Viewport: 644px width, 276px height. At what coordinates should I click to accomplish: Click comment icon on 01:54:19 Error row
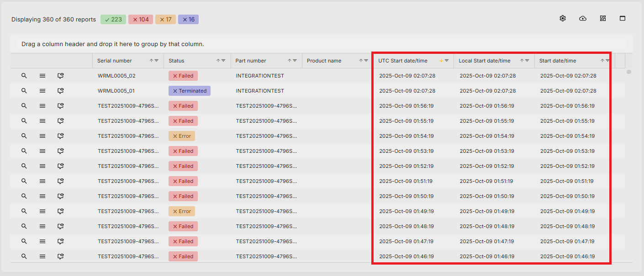tap(60, 136)
